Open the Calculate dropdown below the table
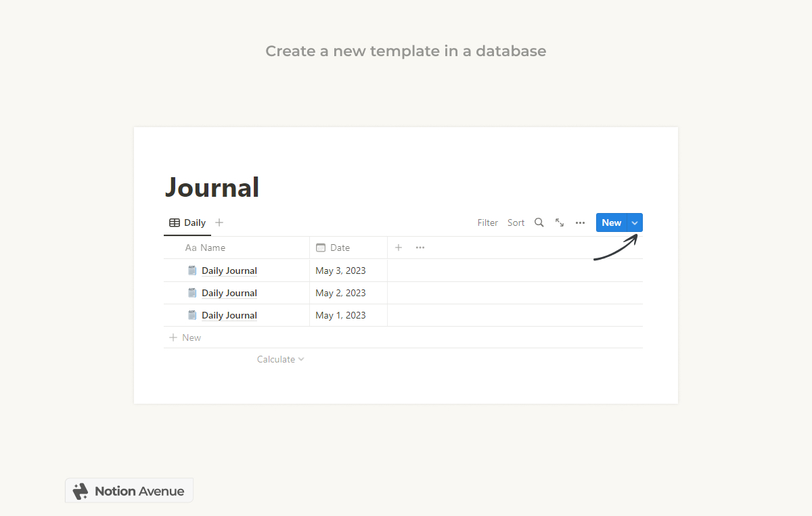The width and height of the screenshot is (812, 516). click(280, 359)
